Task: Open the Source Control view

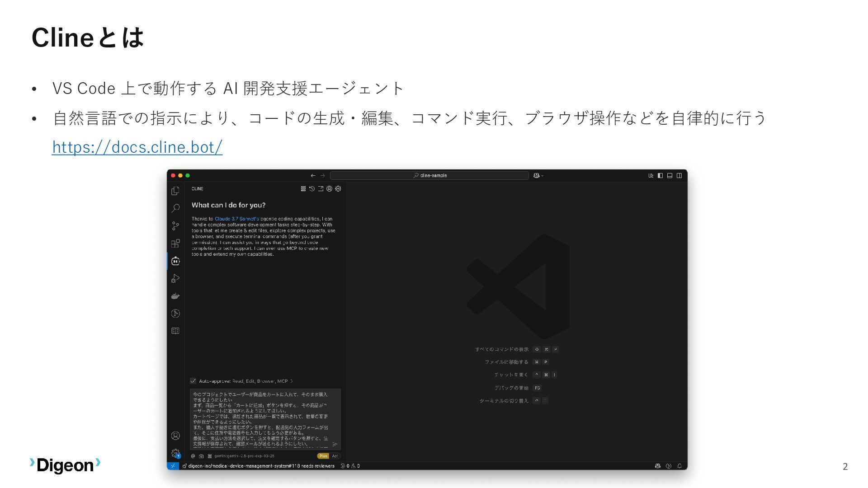Action: [175, 226]
